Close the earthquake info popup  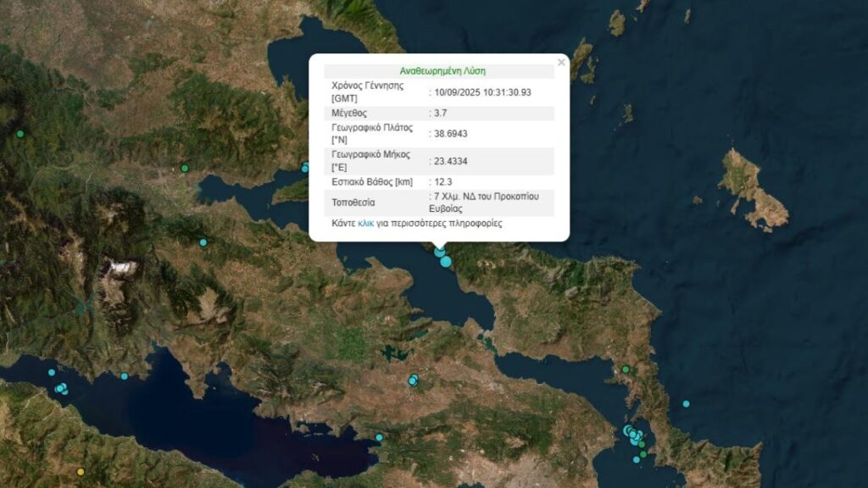pyautogui.click(x=561, y=63)
